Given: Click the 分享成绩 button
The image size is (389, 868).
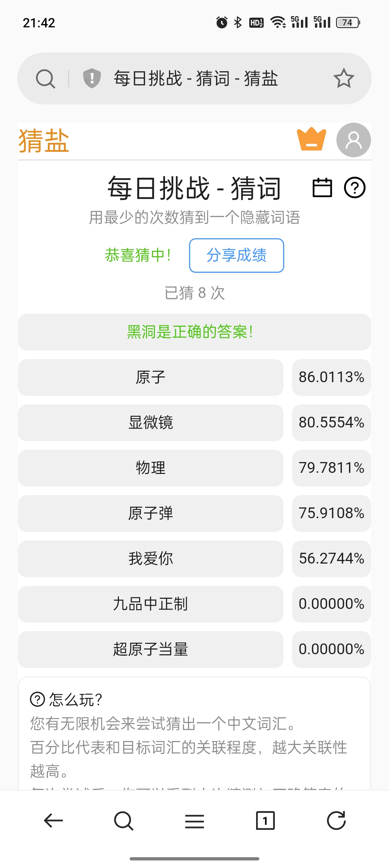Looking at the screenshot, I should pos(236,255).
